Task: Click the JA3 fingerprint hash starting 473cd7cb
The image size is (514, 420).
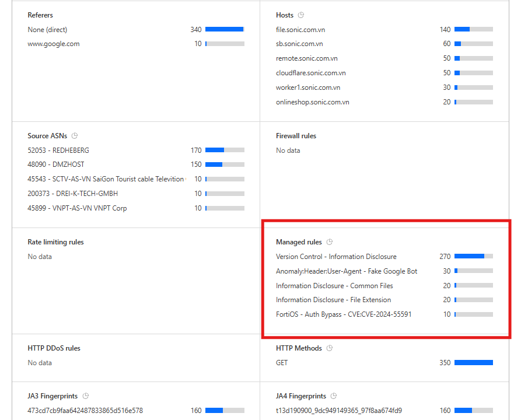Action: coord(85,411)
